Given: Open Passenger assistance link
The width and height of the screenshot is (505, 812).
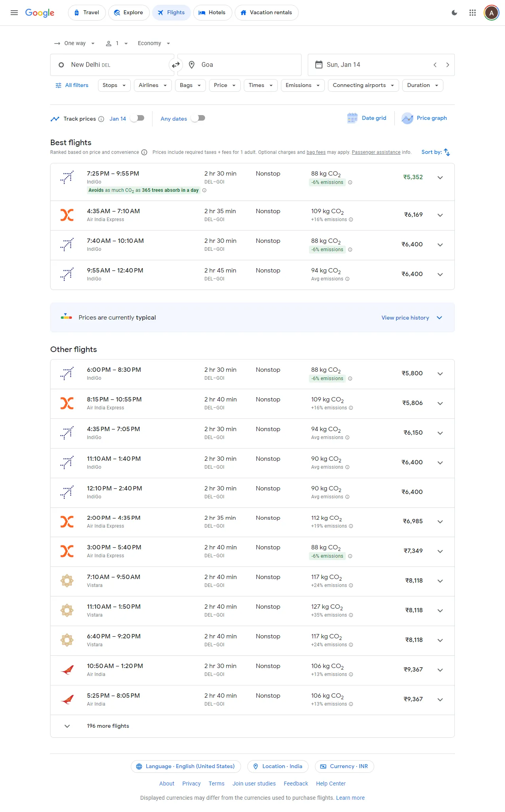Looking at the screenshot, I should (x=376, y=152).
